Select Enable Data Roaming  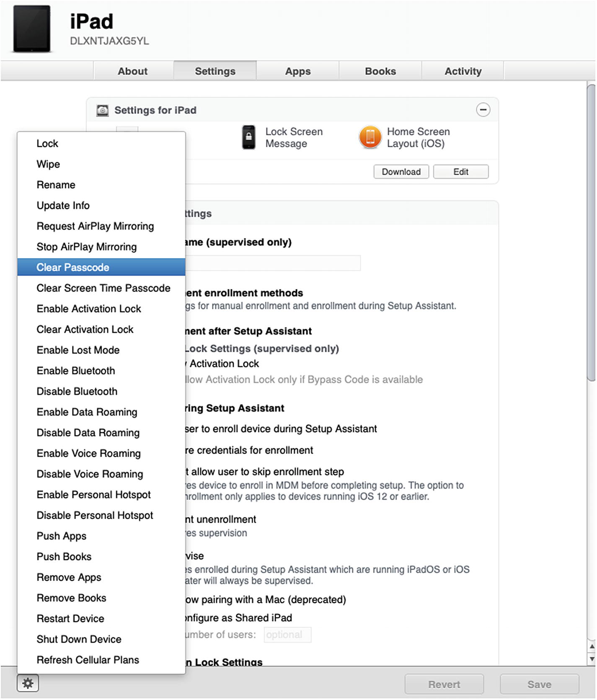101,412
